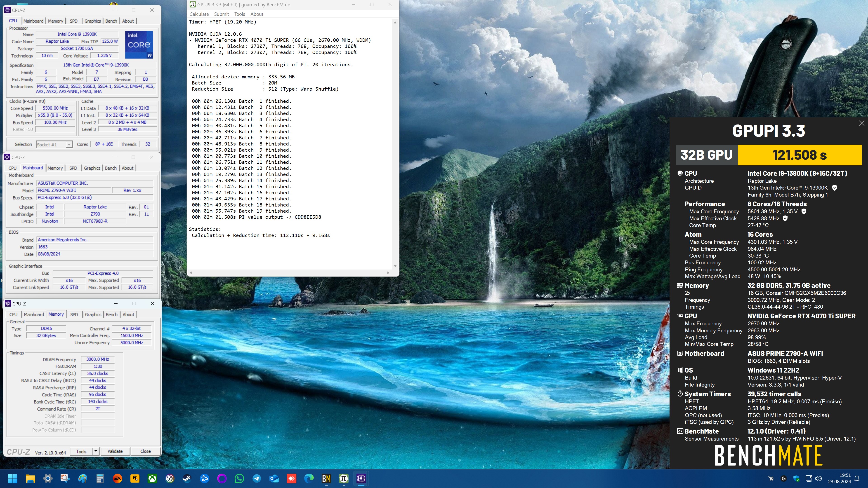The width and height of the screenshot is (868, 488).
Task: Open WhatsApp from the taskbar
Action: click(x=239, y=479)
